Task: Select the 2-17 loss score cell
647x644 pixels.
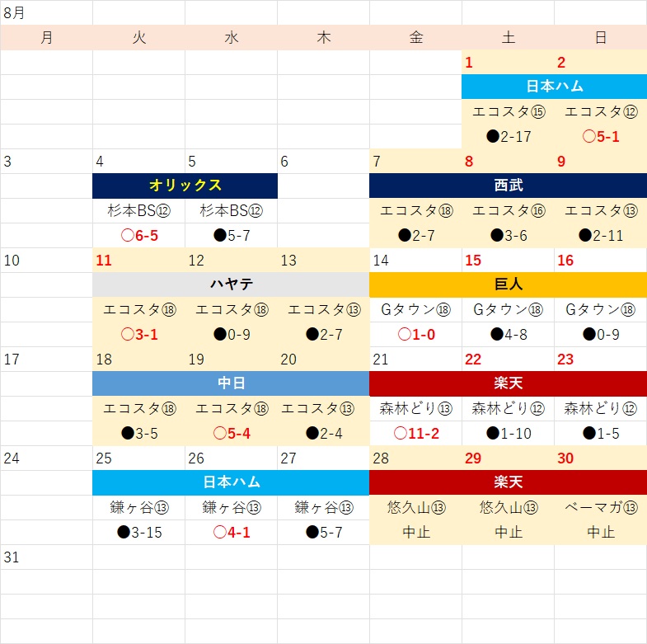Action: click(509, 137)
